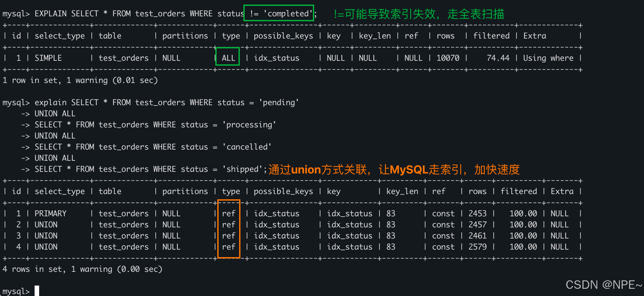The height and width of the screenshot is (296, 644).
Task: Click the 'ref' type in the PRIMARY row
Action: tap(228, 214)
